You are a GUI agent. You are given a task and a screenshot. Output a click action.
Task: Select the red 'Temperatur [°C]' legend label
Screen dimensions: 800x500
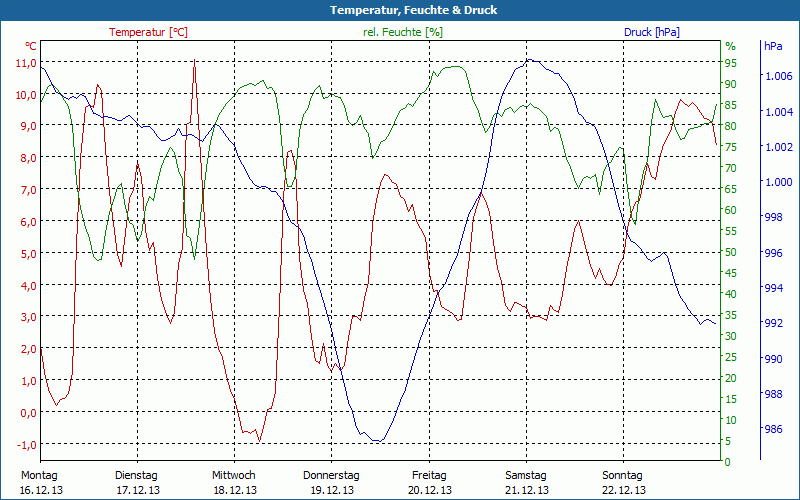(148, 32)
